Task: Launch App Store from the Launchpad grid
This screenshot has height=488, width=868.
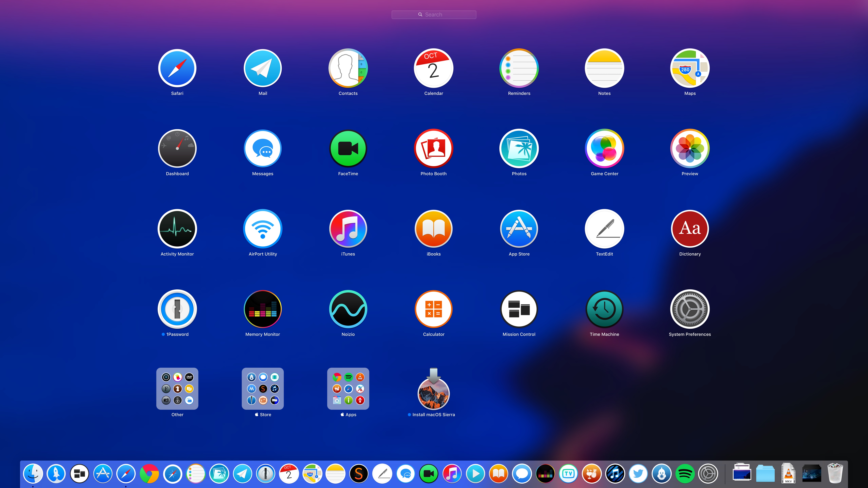Action: (x=519, y=229)
